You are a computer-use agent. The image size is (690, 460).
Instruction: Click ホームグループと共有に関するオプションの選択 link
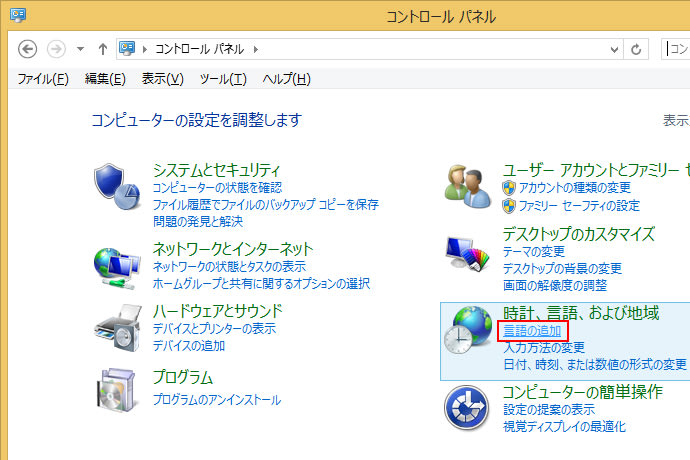click(261, 283)
